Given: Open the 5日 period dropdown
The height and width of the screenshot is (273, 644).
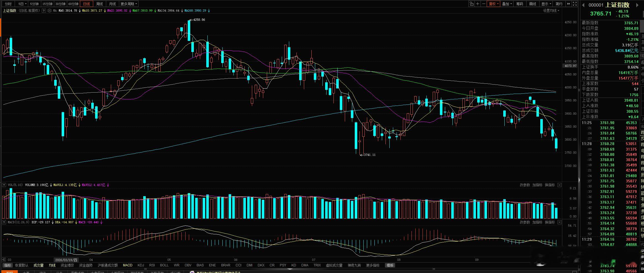Looking at the screenshot, I should click(x=22, y=4).
